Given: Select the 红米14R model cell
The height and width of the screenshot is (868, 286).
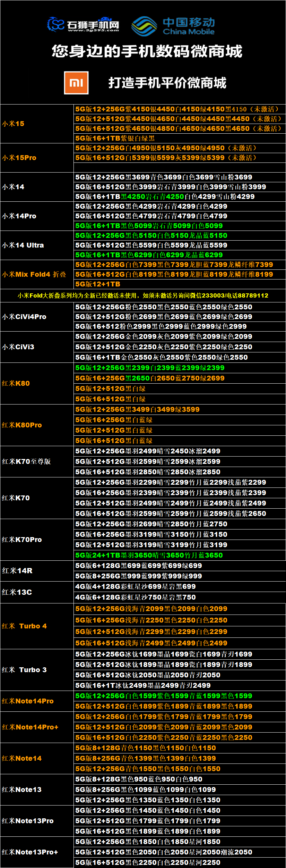Looking at the screenshot, I should (37, 571).
